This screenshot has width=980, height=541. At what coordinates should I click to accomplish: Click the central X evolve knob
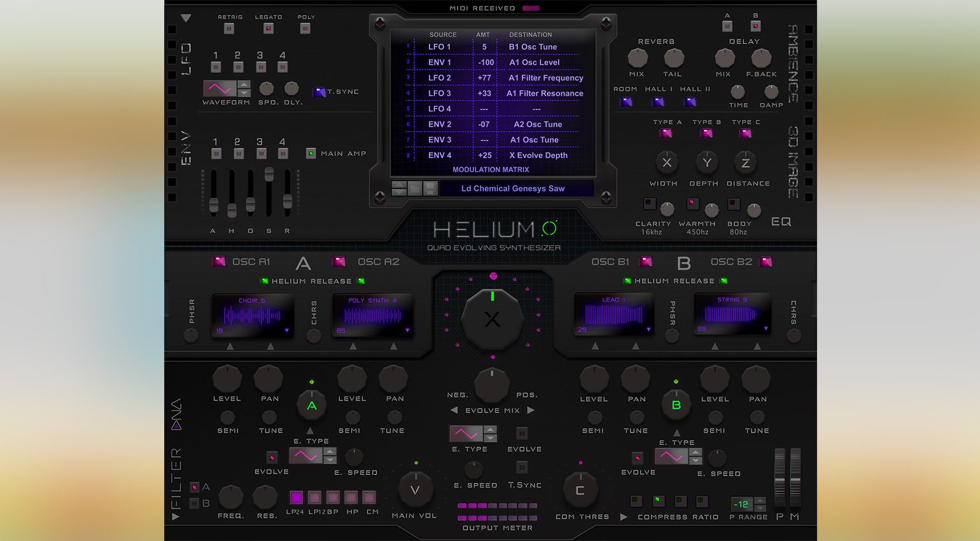[492, 319]
